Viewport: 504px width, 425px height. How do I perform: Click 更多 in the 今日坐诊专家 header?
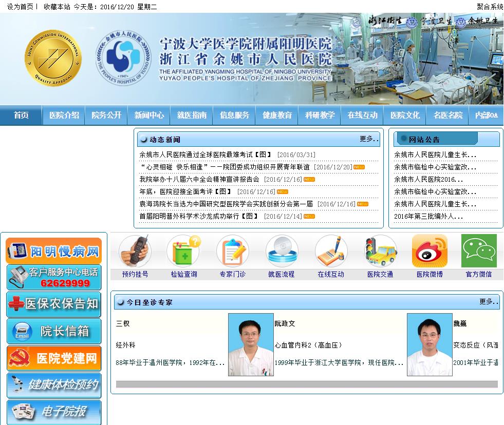click(489, 301)
